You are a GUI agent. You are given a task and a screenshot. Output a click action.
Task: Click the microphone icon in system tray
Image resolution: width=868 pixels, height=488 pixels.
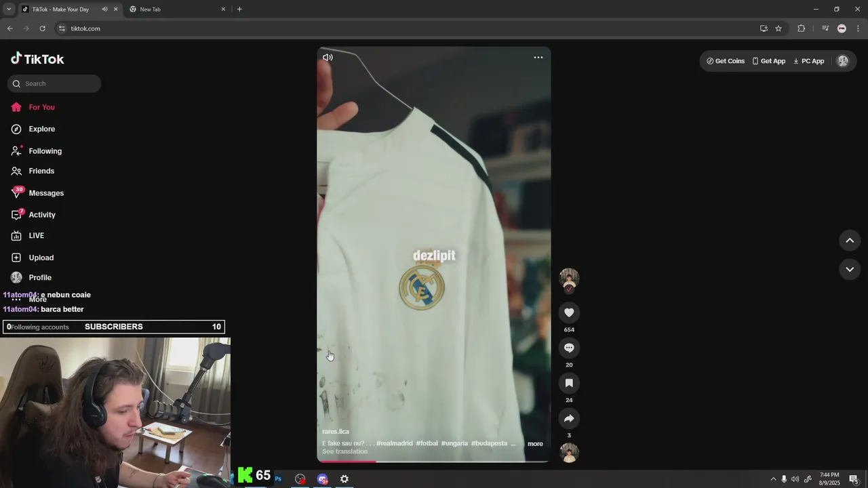pos(784,479)
